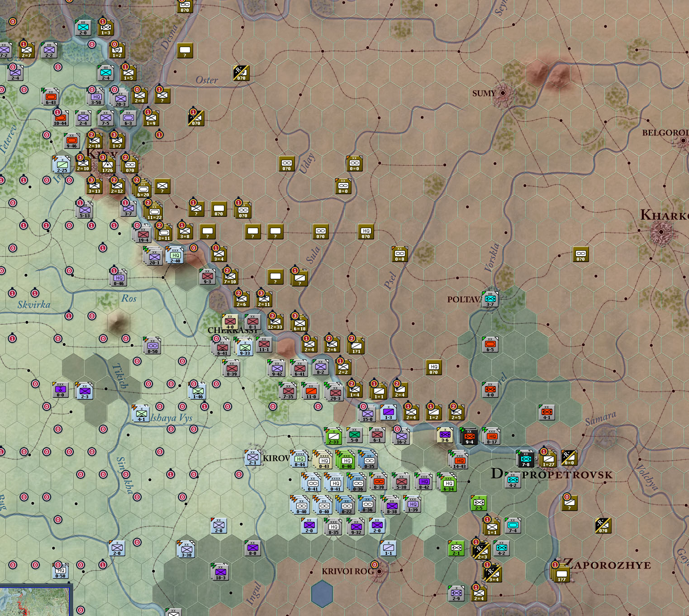
Task: Select the Soviet counter labeled 1=5
Action: click(128, 73)
